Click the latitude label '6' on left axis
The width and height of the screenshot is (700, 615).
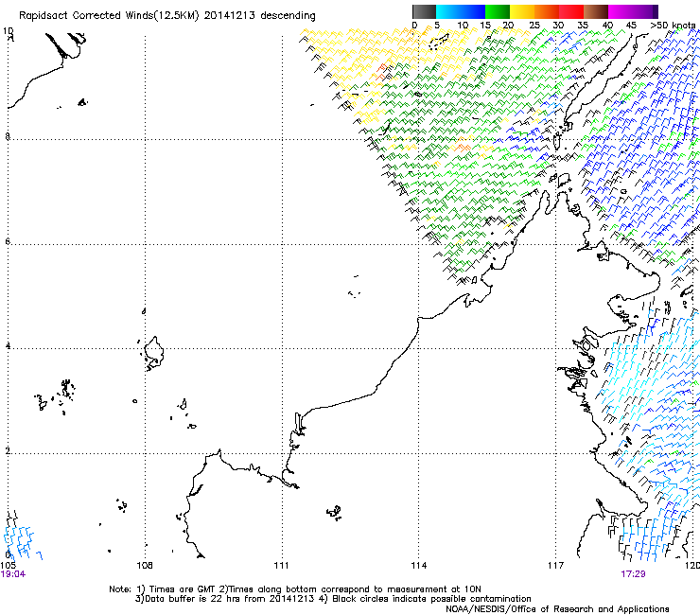click(x=8, y=241)
